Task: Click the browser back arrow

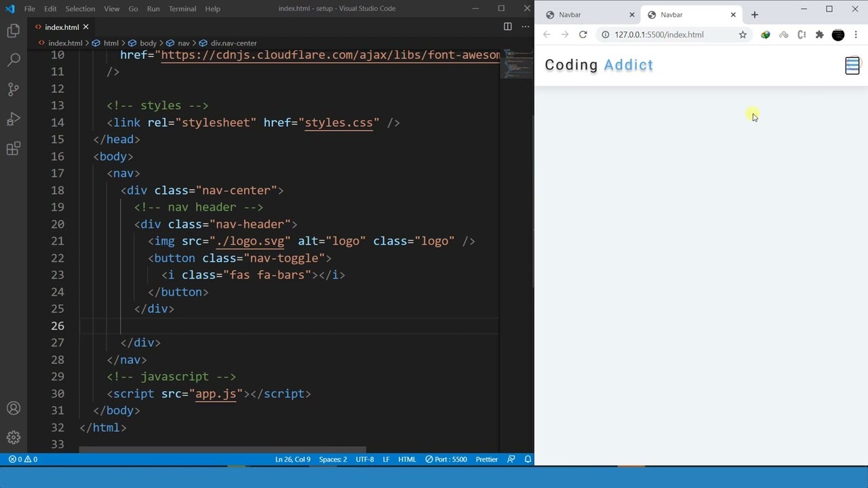Action: click(x=547, y=35)
